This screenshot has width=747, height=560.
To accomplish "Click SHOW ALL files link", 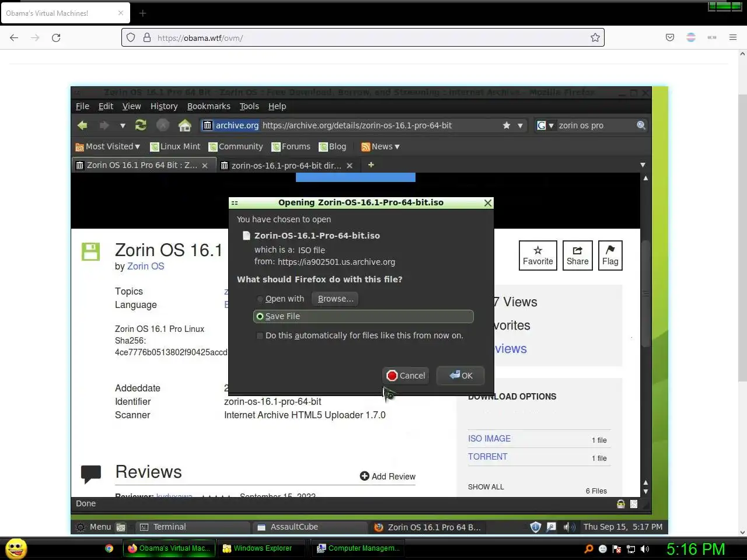I will click(486, 487).
